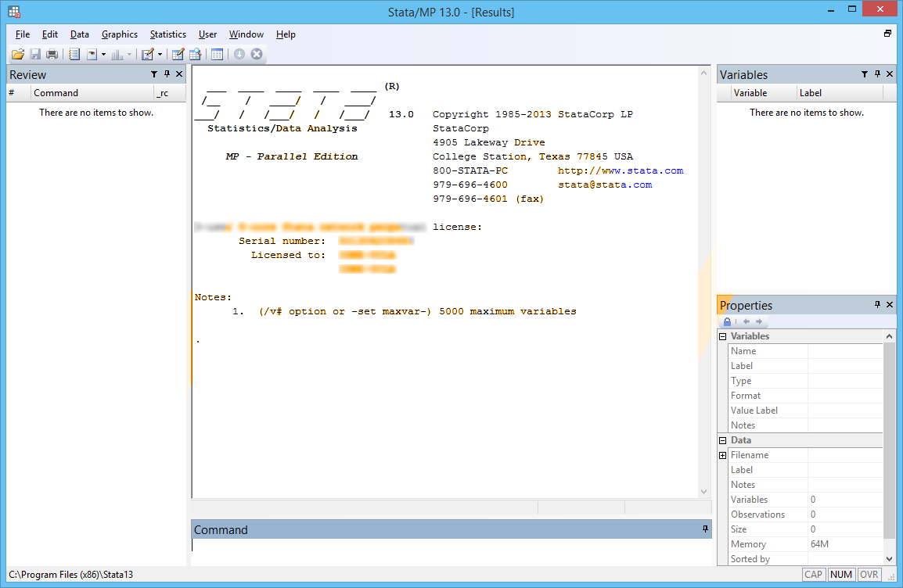Toggle the Properties lock icon

click(x=727, y=321)
